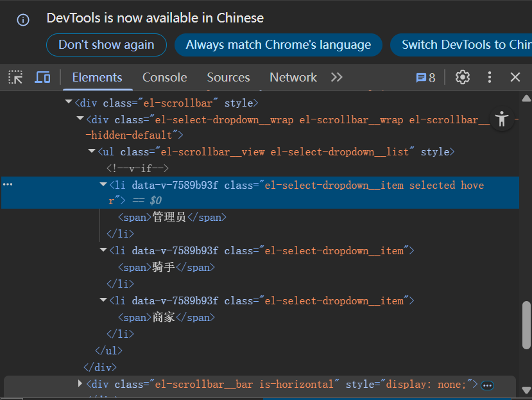Image resolution: width=532 pixels, height=400 pixels.
Task: Click the $0 marker text
Action: [x=156, y=201]
